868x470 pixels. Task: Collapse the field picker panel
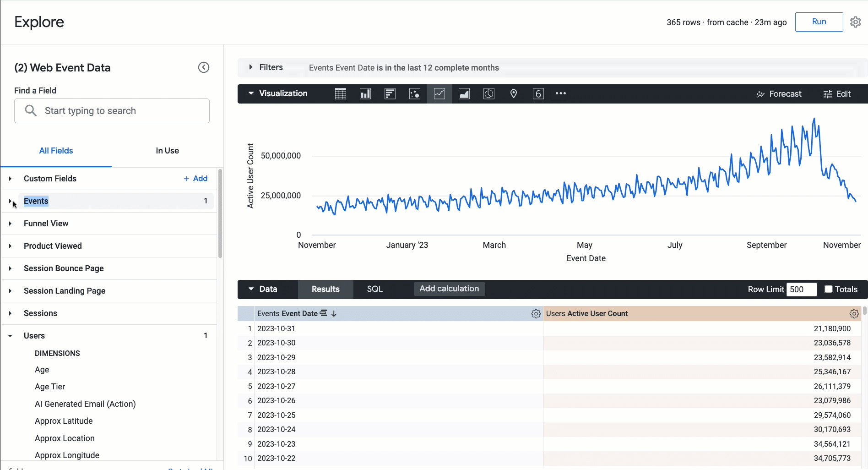pos(203,68)
